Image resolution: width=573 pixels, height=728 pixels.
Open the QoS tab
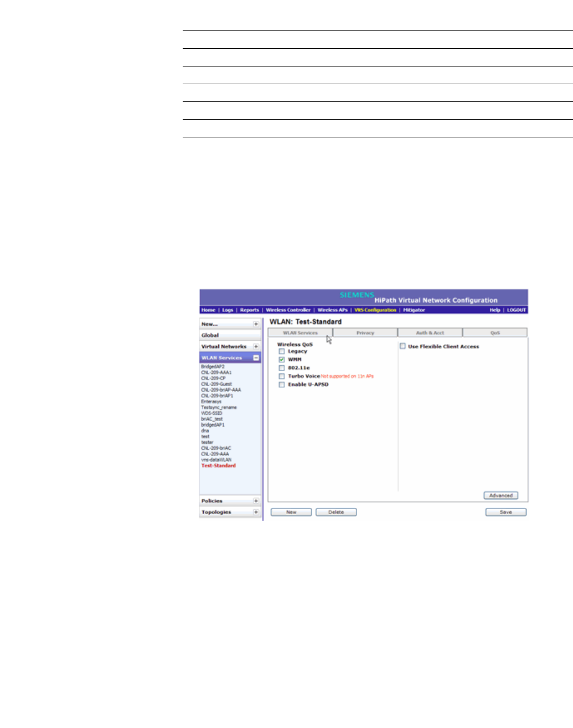tap(495, 332)
